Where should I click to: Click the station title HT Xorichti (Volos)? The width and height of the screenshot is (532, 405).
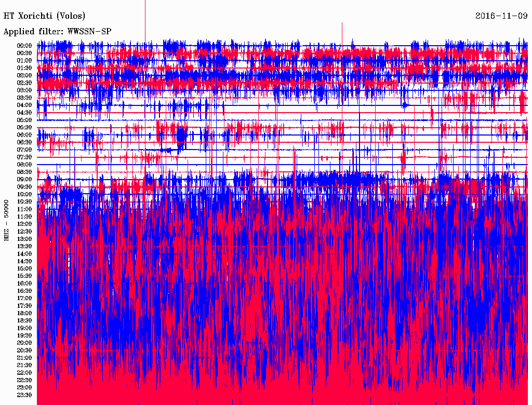click(44, 16)
